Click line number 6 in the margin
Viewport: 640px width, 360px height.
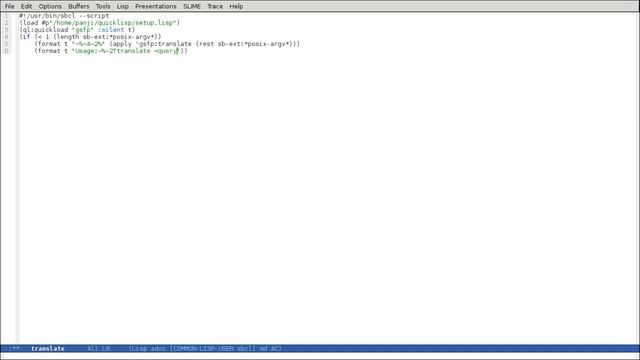[x=6, y=51]
